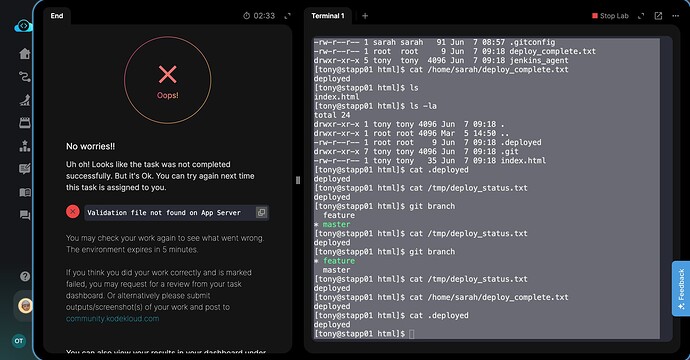Open the help question mark icon
Viewport: 690px width, 360px height.
tap(25, 276)
